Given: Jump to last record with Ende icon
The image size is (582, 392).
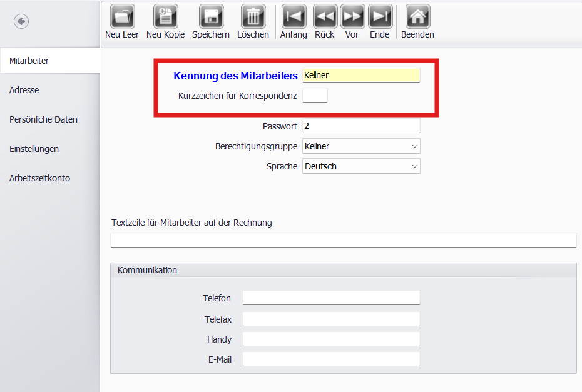Looking at the screenshot, I should click(x=380, y=16).
